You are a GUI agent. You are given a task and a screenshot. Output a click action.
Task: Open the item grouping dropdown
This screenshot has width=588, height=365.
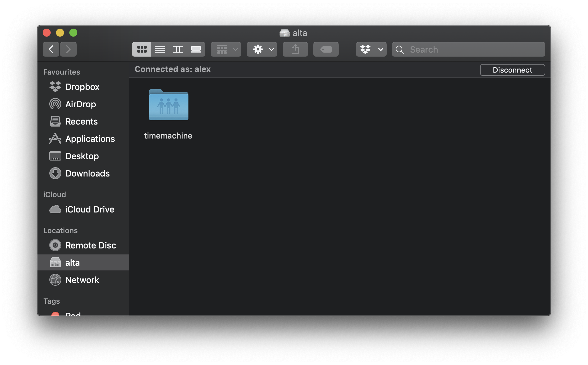point(226,49)
